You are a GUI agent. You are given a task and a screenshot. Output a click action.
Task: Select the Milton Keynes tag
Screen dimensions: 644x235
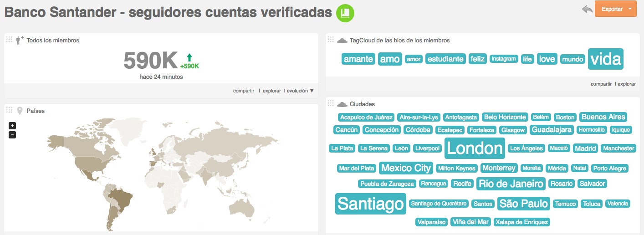coord(456,169)
